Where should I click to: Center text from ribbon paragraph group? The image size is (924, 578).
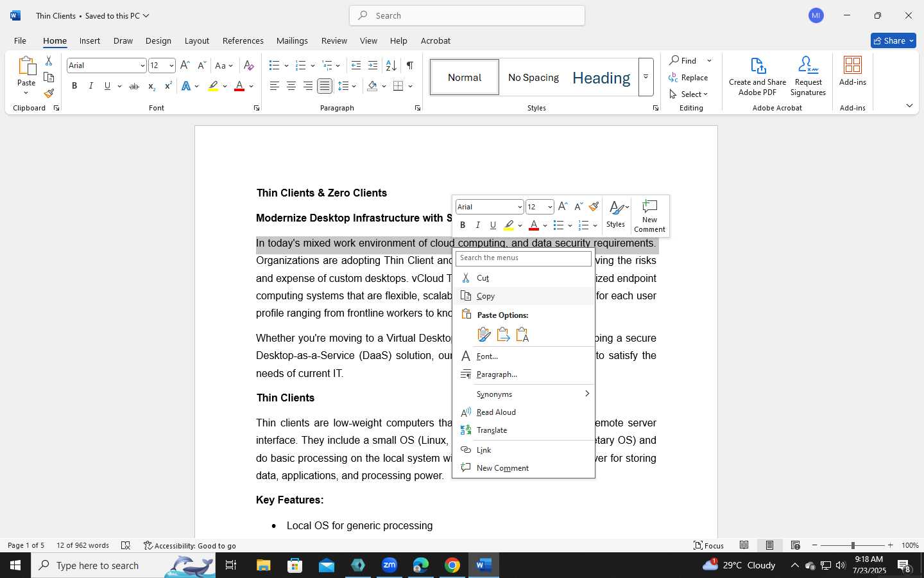tap(291, 86)
